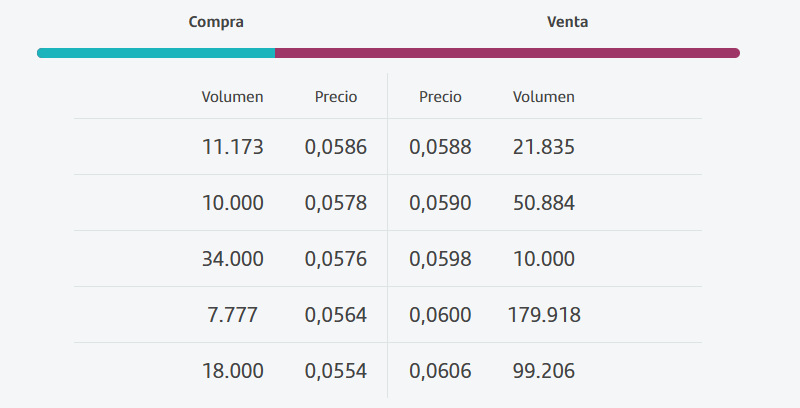The height and width of the screenshot is (408, 800).
Task: Select buy price 0,0586
Action: point(336,147)
